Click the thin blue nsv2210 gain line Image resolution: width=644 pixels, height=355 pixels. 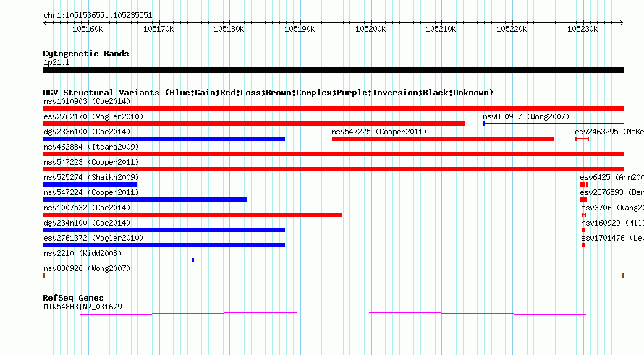[118, 260]
